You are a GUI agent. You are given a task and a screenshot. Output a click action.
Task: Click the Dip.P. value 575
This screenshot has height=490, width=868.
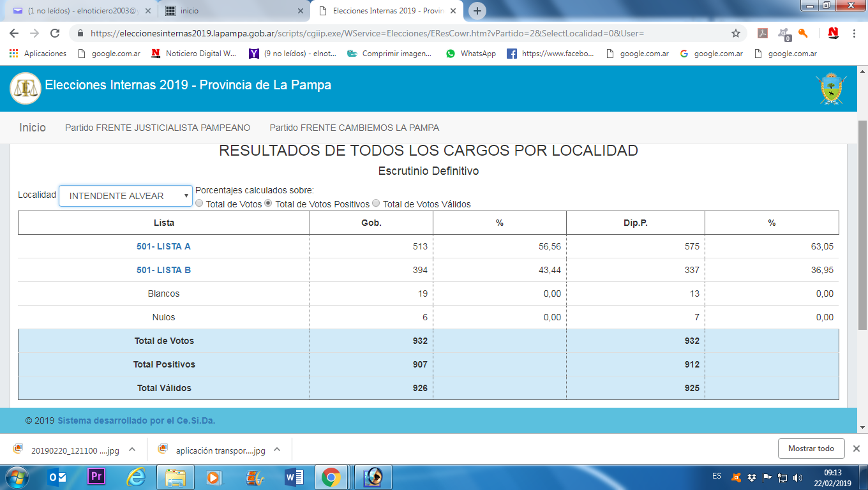(x=692, y=246)
